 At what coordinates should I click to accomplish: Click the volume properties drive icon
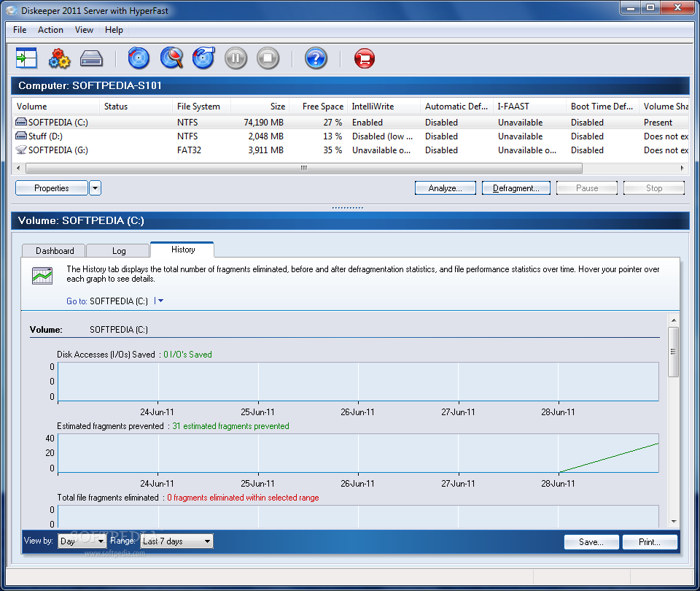[92, 58]
